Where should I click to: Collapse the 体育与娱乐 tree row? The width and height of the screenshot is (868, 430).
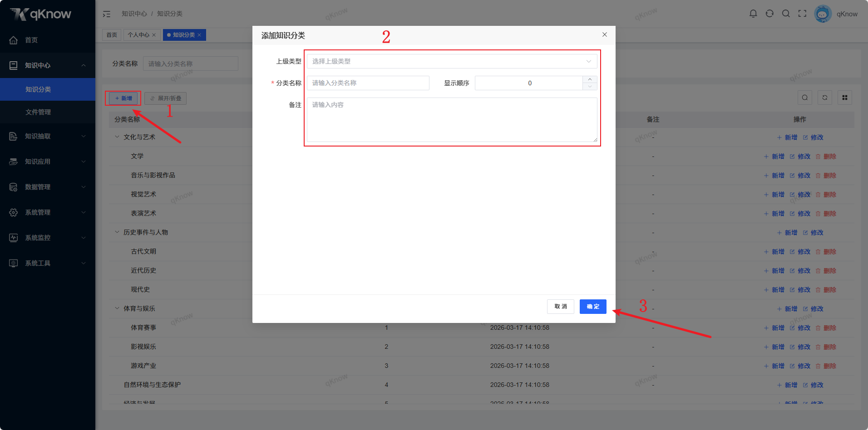(x=117, y=308)
